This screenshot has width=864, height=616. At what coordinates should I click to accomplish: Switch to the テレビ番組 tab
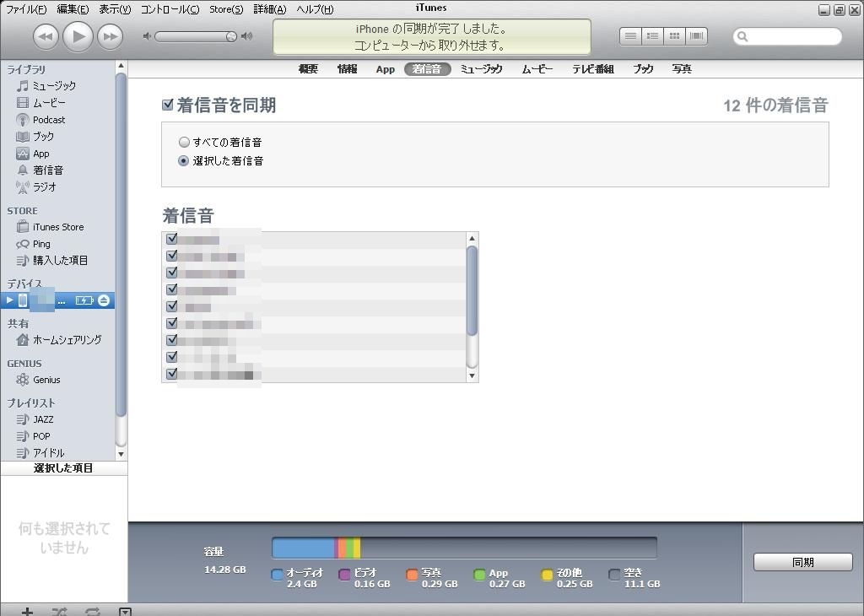(593, 69)
